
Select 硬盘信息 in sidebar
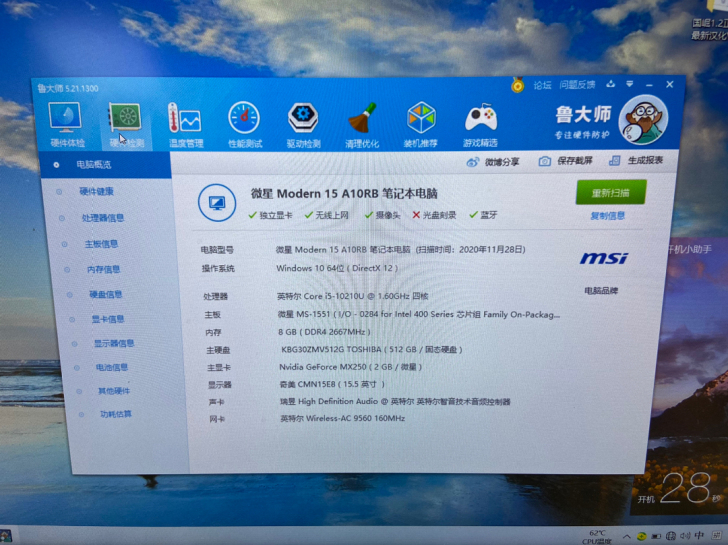tap(106, 294)
